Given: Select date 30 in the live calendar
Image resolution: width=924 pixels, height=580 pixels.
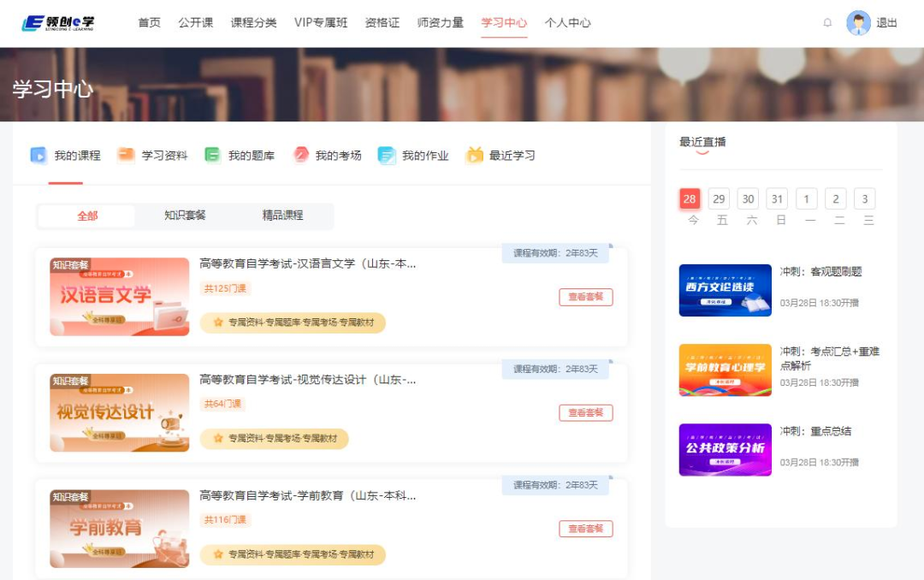Looking at the screenshot, I should [x=748, y=198].
